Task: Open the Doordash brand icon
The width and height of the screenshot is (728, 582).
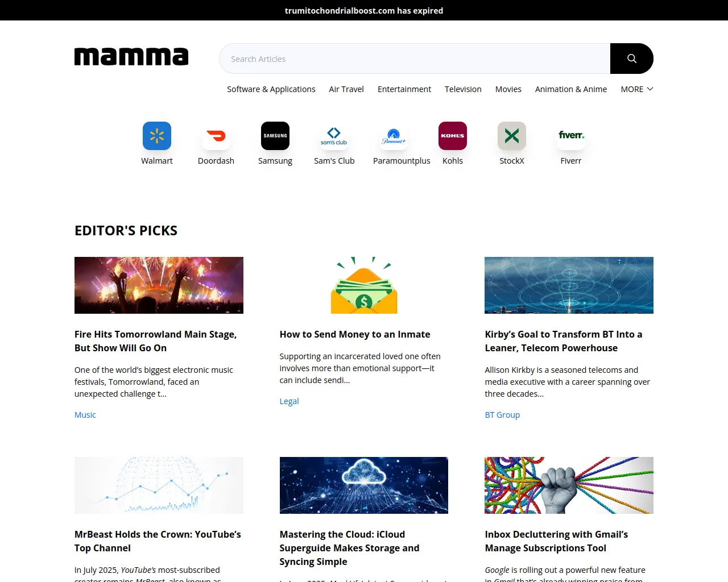Action: pyautogui.click(x=216, y=136)
